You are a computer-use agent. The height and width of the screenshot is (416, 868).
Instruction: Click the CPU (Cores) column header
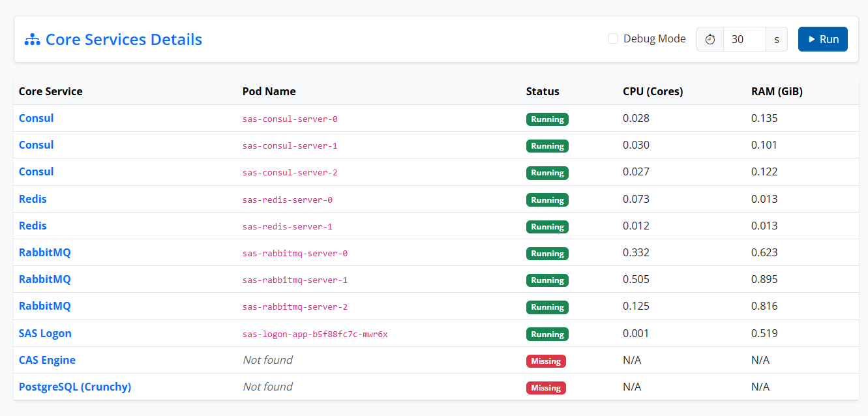(653, 91)
